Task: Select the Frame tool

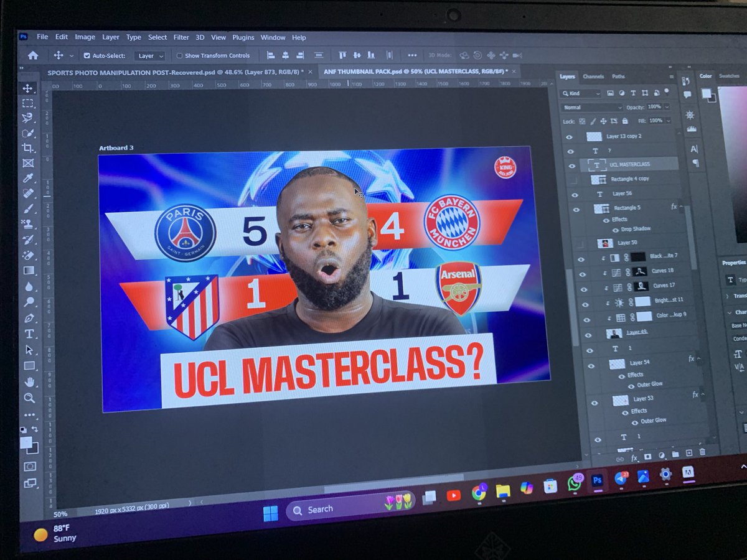Action: pos(28,163)
